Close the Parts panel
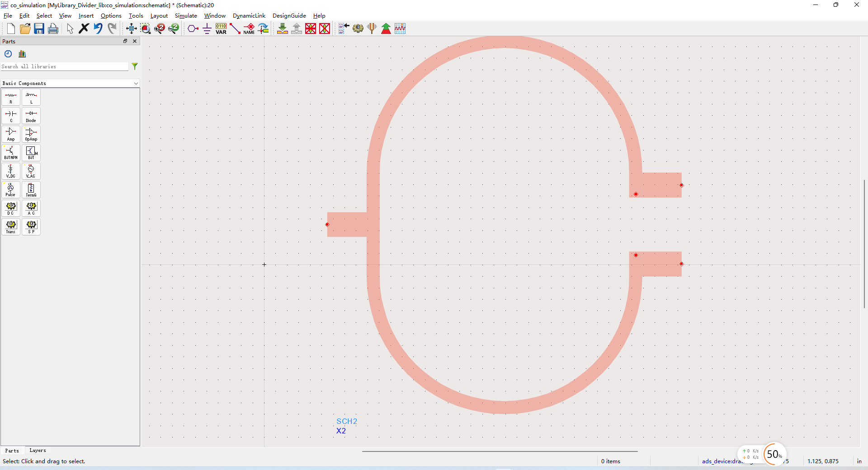The image size is (868, 470). click(135, 41)
